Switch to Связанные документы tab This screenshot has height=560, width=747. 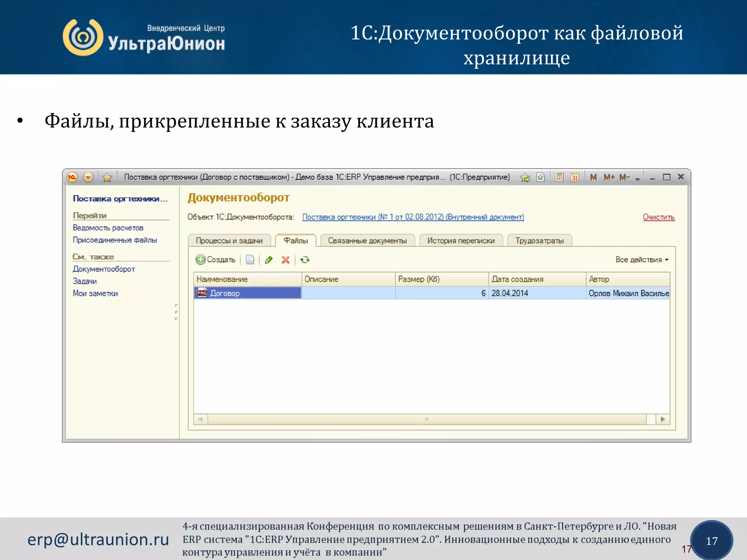[367, 241]
